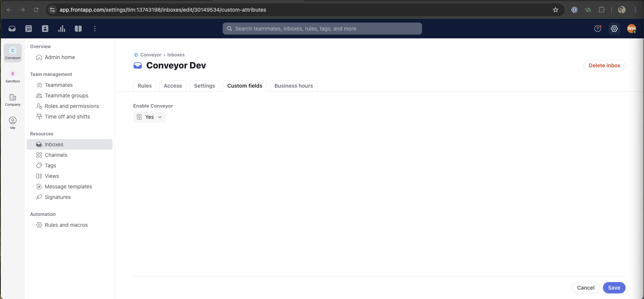Open Teammate groups in sidebar
The width and height of the screenshot is (644, 299).
tap(70, 96)
